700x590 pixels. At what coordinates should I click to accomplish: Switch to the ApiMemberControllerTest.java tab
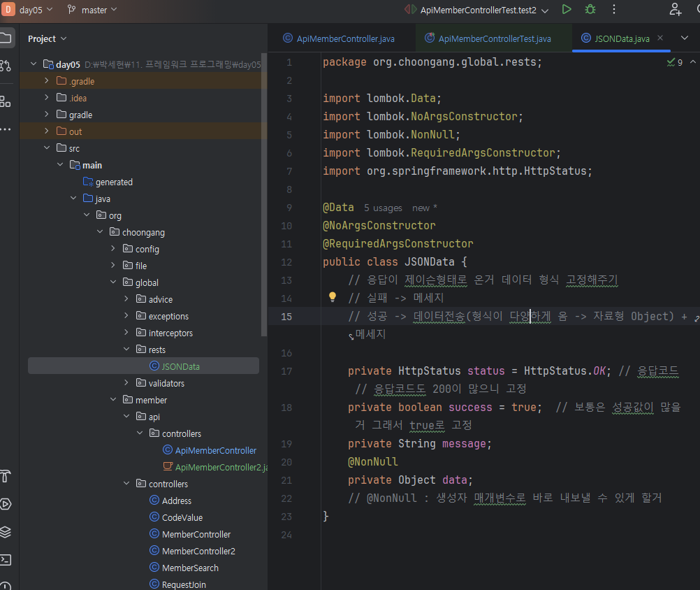pos(494,38)
